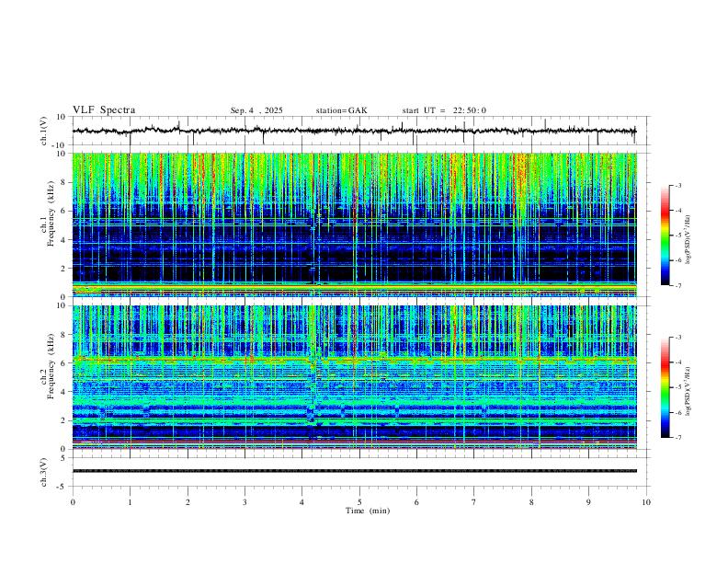Screen dimensions: 728x563
Task: Click tick label "6" on the Time axis
Action: 417,502
